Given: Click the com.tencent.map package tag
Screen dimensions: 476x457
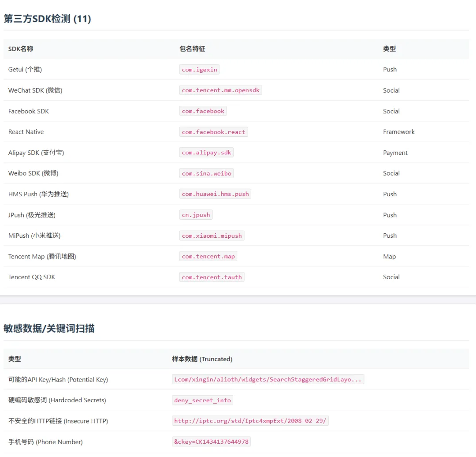Looking at the screenshot, I should coord(208,256).
